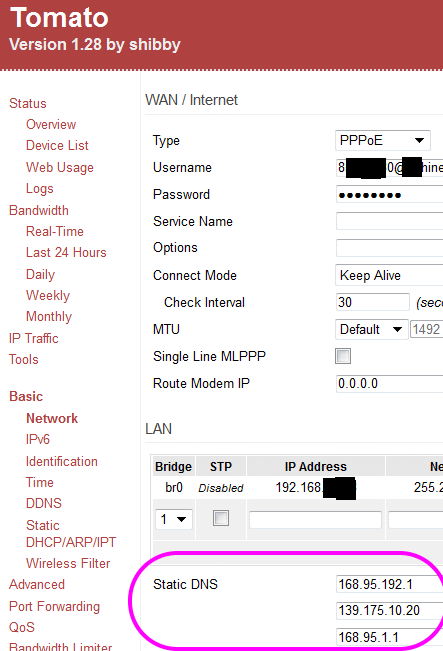Open the Bandwidth menu section
The image size is (443, 651).
pyautogui.click(x=39, y=210)
